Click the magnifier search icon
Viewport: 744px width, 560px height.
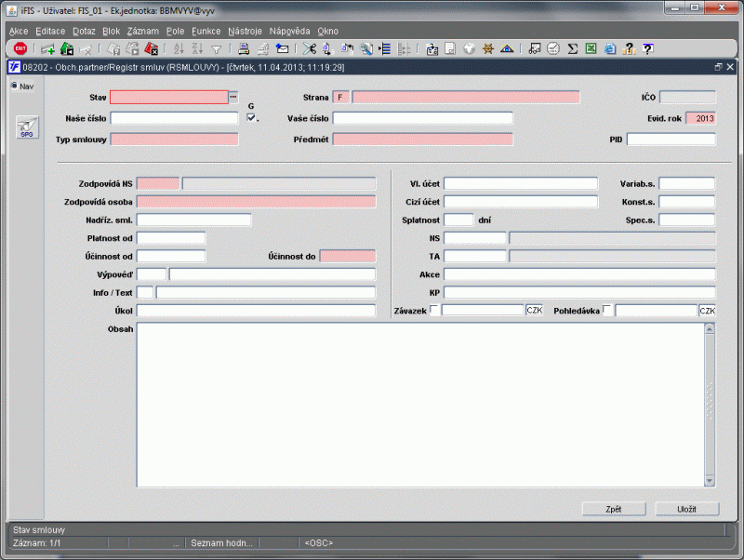coord(366,48)
